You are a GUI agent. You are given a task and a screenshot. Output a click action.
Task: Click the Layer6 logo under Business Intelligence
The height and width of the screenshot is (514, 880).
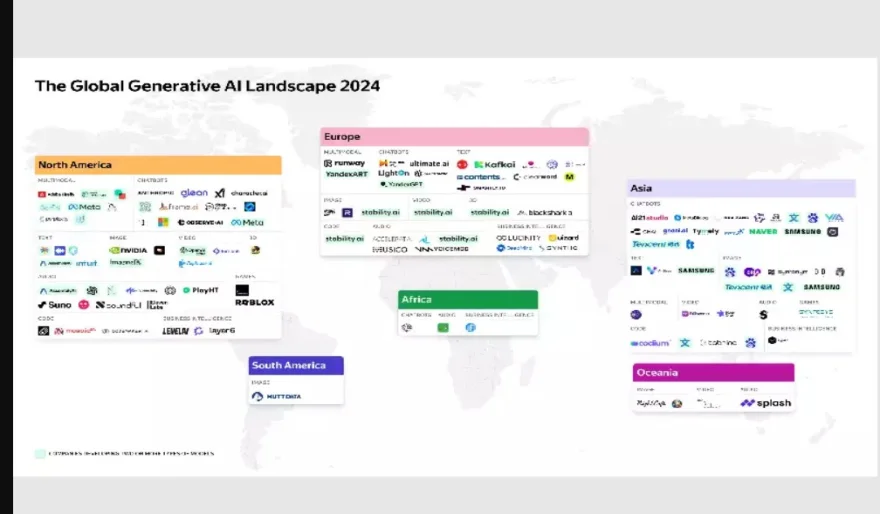[x=222, y=331]
